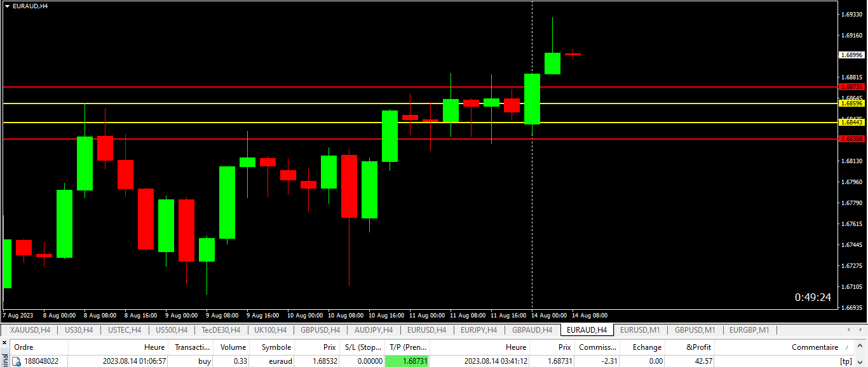868x367 pixels.
Task: Select the lower red line label 1.68308
Action: point(852,138)
